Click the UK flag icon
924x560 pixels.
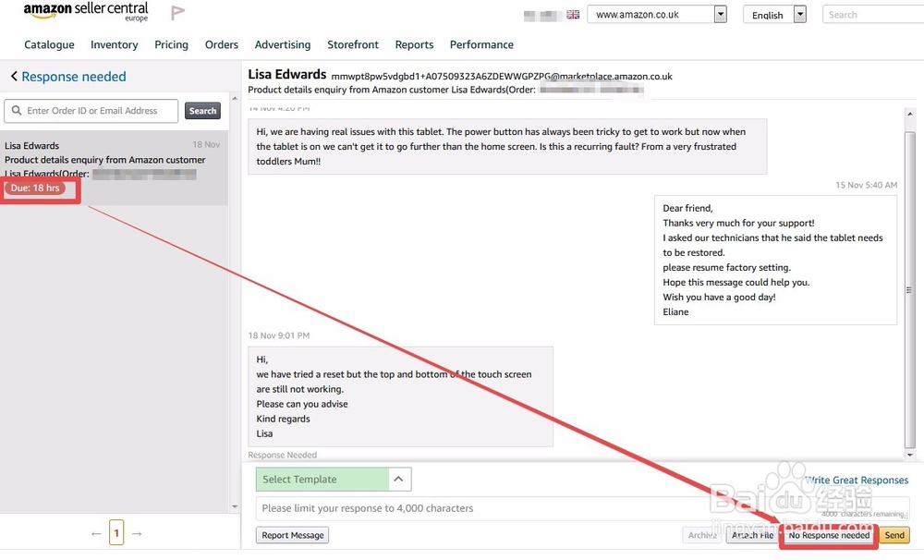[x=573, y=14]
